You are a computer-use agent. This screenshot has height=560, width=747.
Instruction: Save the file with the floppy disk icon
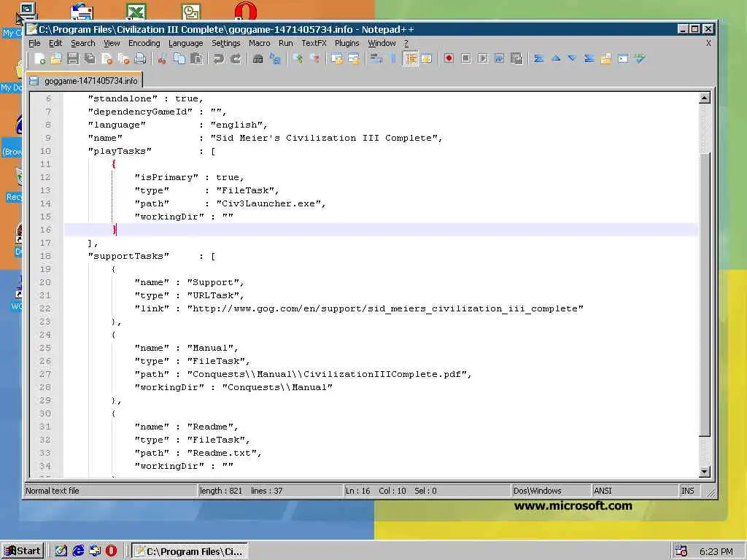(x=73, y=58)
